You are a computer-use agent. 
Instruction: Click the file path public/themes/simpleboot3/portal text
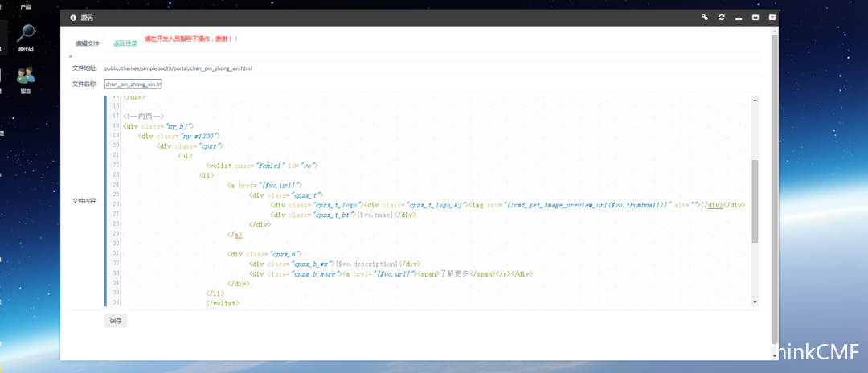[178, 68]
